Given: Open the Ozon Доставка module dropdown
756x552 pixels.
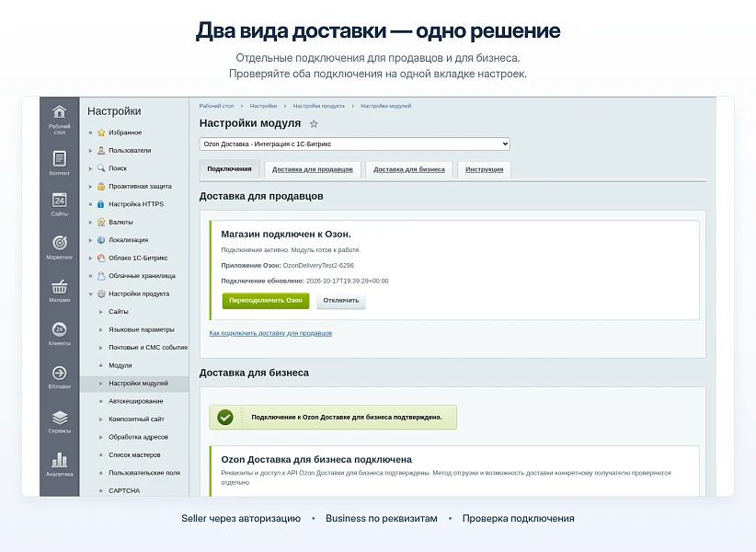Looking at the screenshot, I should click(354, 144).
